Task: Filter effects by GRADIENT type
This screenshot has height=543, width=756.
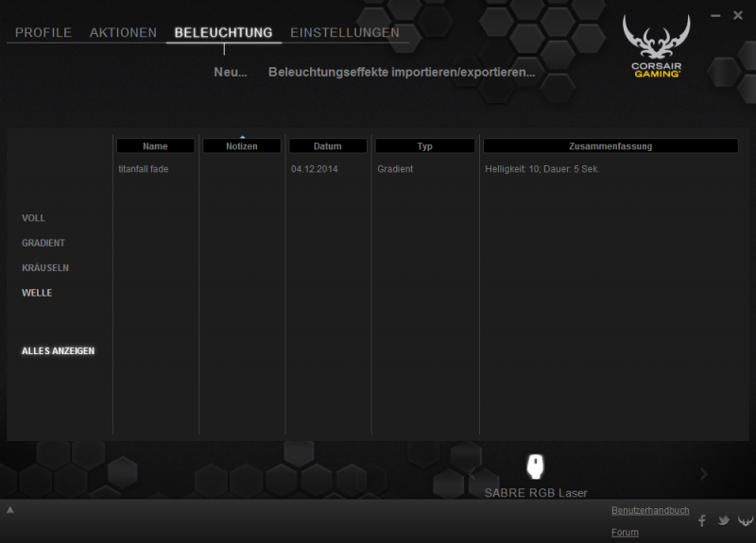Action: point(43,243)
